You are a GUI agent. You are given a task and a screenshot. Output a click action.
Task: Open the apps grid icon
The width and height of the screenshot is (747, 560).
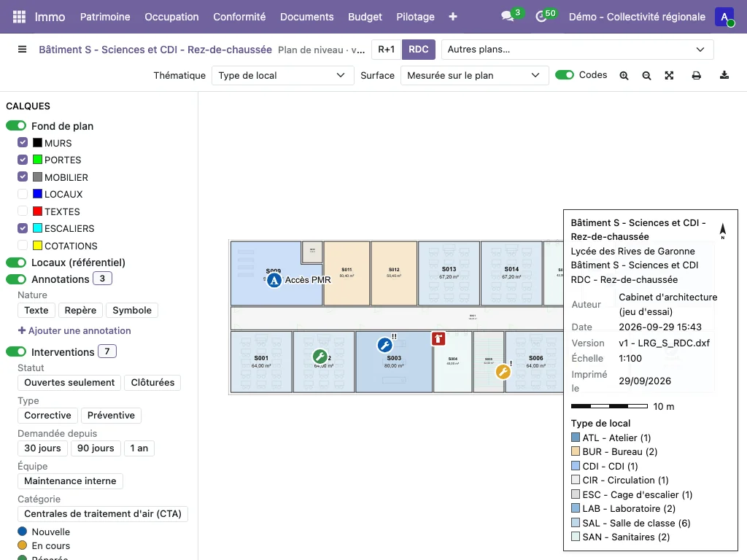click(x=19, y=17)
